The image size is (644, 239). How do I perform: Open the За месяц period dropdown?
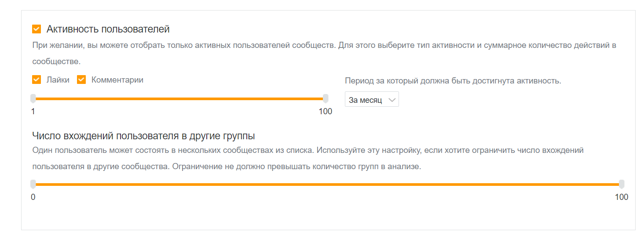click(366, 100)
